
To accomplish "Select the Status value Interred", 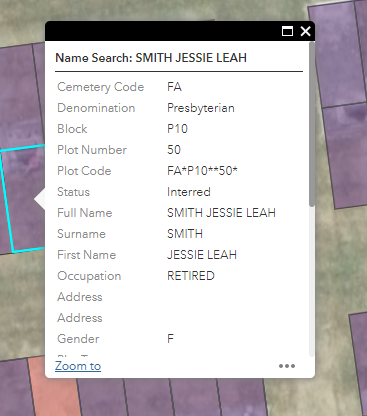I will 189,192.
